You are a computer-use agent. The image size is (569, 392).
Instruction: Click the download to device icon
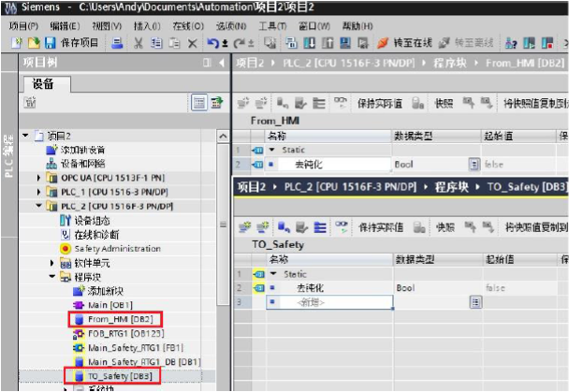coord(309,43)
